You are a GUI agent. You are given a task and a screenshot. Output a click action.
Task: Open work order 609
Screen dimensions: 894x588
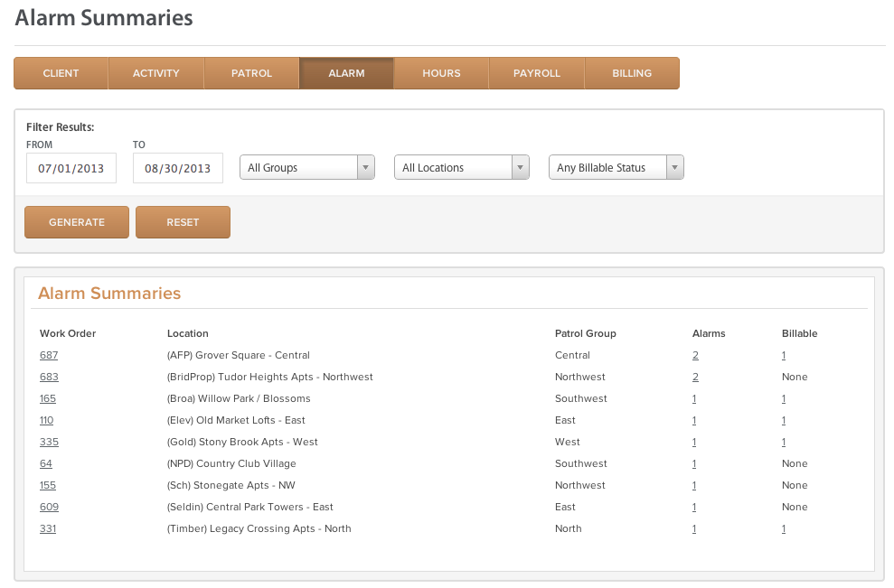tap(49, 507)
